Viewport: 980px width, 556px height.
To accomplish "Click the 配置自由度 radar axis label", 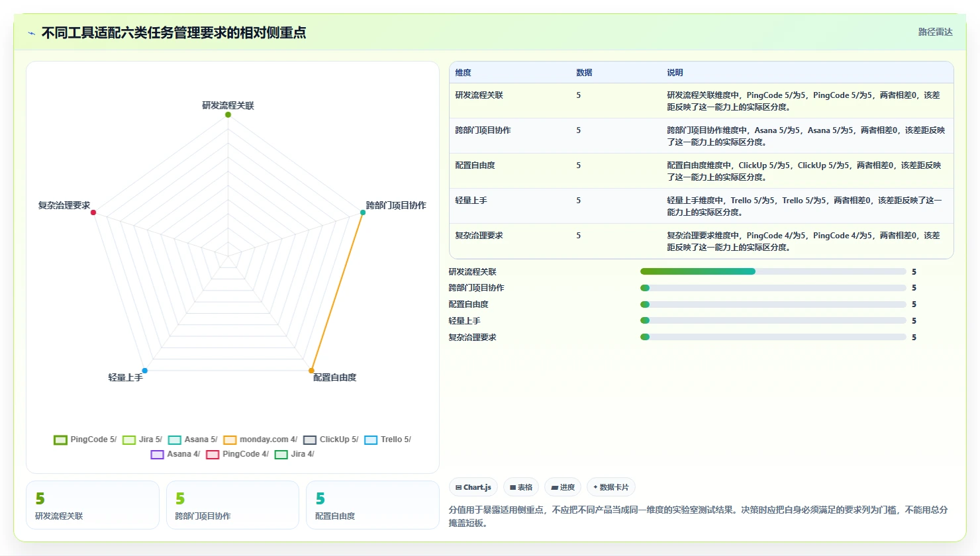I will pyautogui.click(x=334, y=377).
